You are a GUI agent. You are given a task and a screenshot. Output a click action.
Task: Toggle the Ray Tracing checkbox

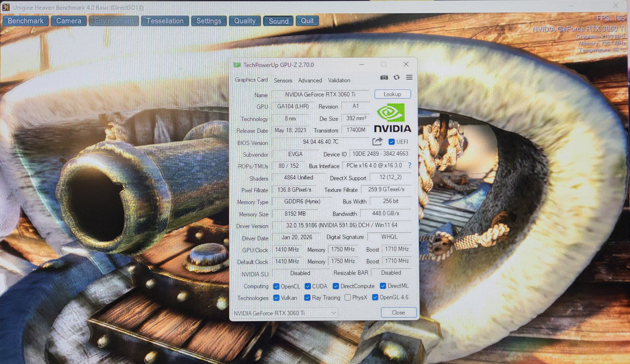[x=308, y=298]
